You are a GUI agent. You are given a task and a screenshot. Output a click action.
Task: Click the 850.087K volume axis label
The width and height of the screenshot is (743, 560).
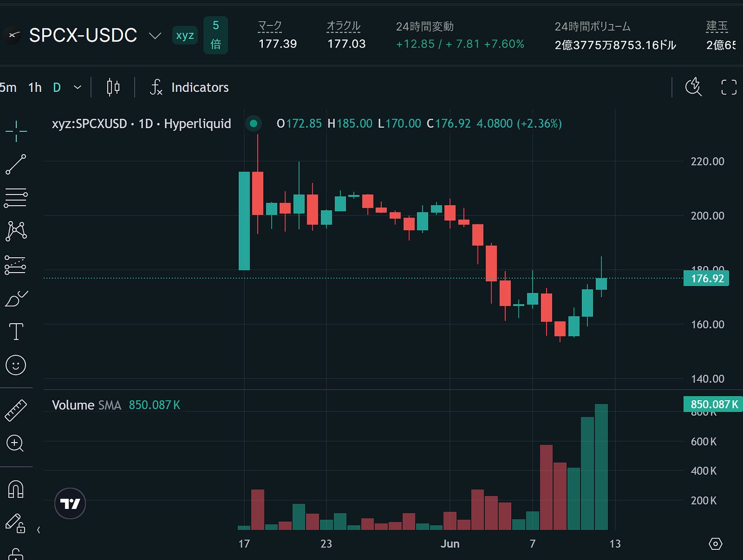713,404
